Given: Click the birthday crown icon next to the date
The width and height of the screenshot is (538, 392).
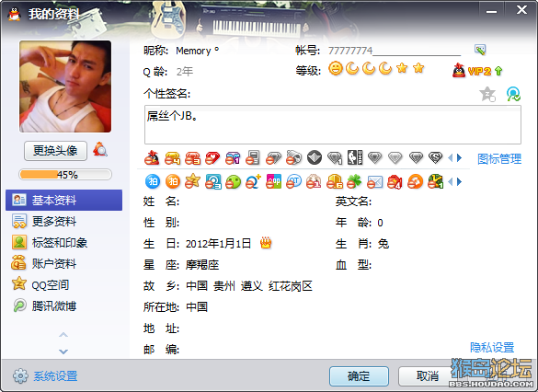Looking at the screenshot, I should point(266,243).
